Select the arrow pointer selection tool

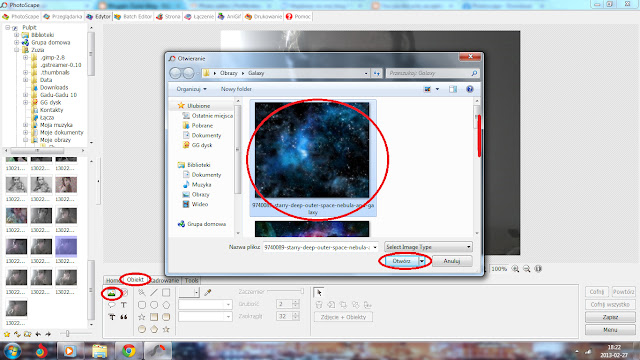click(319, 292)
